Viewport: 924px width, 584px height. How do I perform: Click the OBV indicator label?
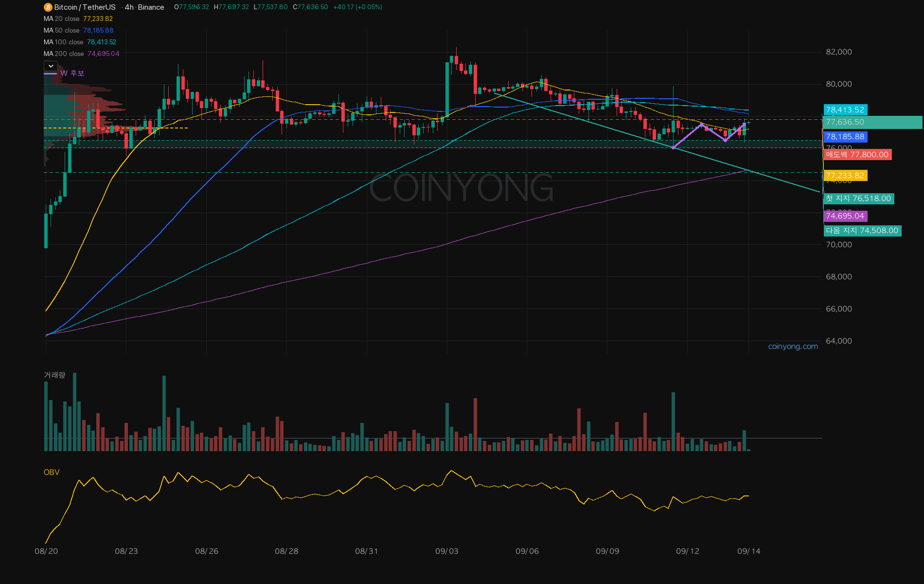pos(52,473)
